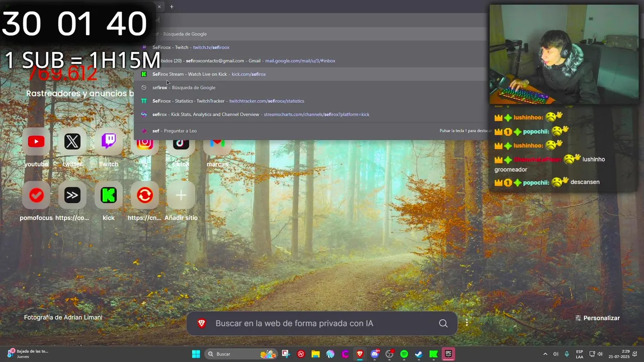
Task: Select the SeFirox Stream Kick suggestion
Action: pyautogui.click(x=313, y=74)
